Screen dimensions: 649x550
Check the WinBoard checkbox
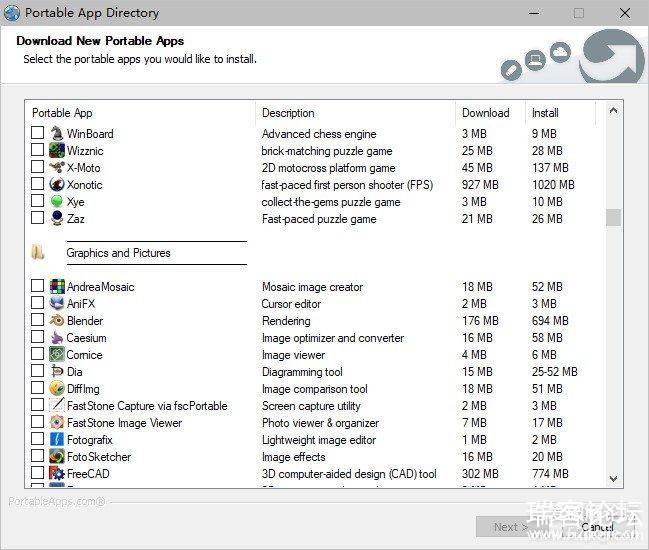[x=37, y=132]
